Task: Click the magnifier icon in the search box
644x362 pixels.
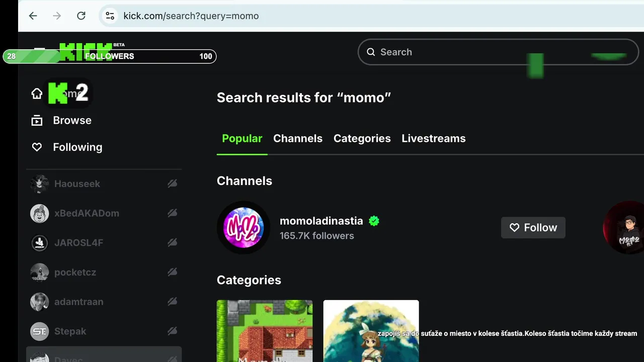Action: [x=371, y=52]
